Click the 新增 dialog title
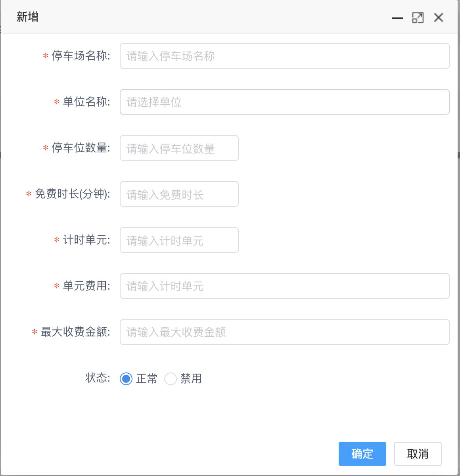 pyautogui.click(x=27, y=17)
